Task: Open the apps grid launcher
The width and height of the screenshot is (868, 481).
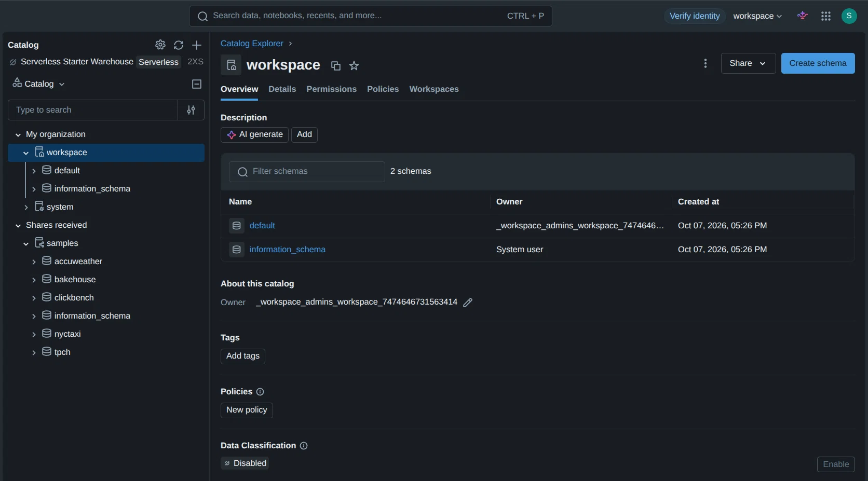Action: pyautogui.click(x=826, y=16)
